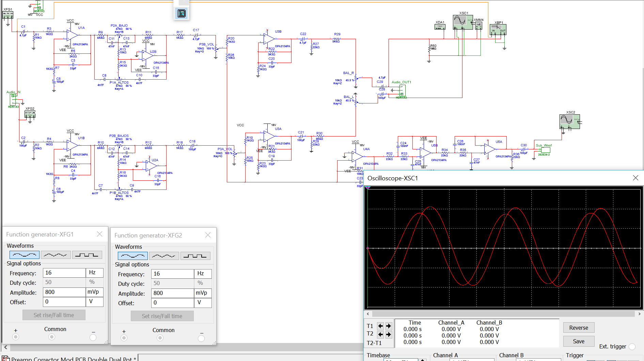Screen dimensions: 644x361
Task: Select XFG2 negative (–) terminal radio
Action: click(201, 339)
